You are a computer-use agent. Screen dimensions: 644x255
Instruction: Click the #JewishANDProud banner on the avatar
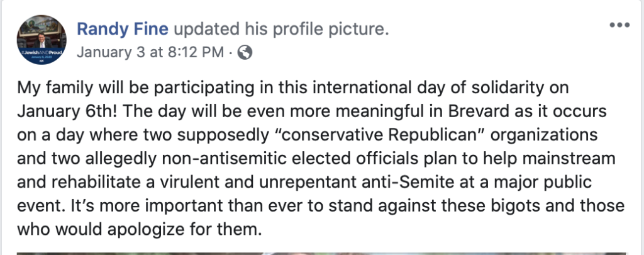(42, 49)
